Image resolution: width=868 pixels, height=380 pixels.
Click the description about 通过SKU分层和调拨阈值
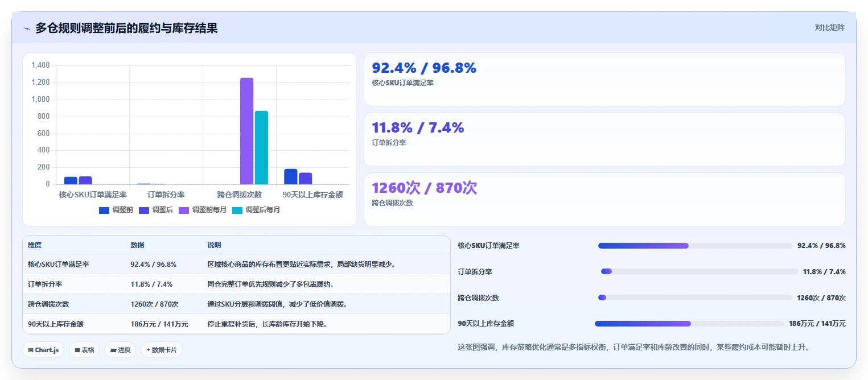click(x=277, y=304)
